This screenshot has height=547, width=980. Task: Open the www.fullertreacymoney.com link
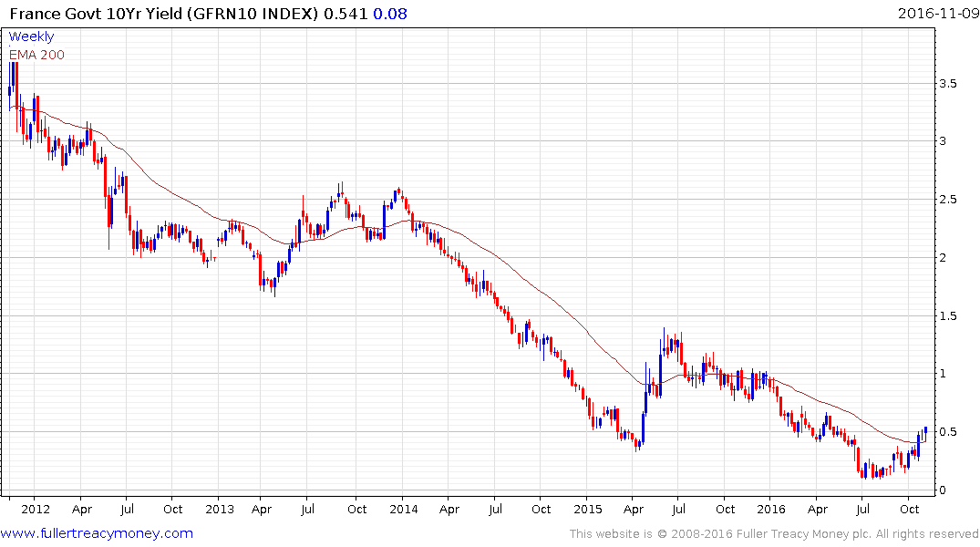pos(97,533)
